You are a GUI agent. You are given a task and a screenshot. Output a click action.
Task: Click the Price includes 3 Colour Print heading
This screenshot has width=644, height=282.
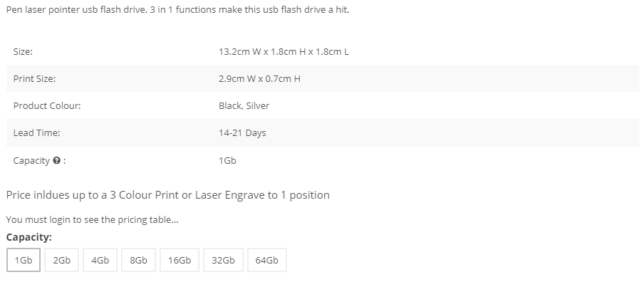pyautogui.click(x=168, y=195)
